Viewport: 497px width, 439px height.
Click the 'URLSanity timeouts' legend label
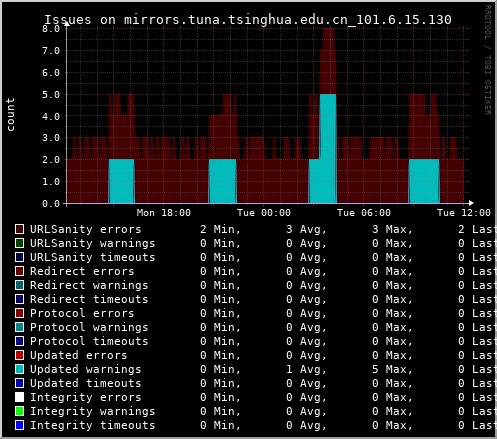tap(93, 257)
